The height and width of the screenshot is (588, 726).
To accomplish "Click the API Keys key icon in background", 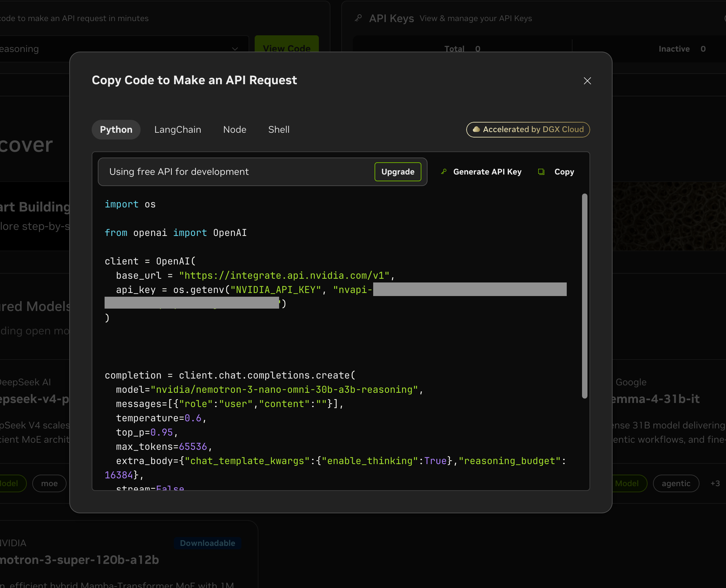I will point(358,18).
